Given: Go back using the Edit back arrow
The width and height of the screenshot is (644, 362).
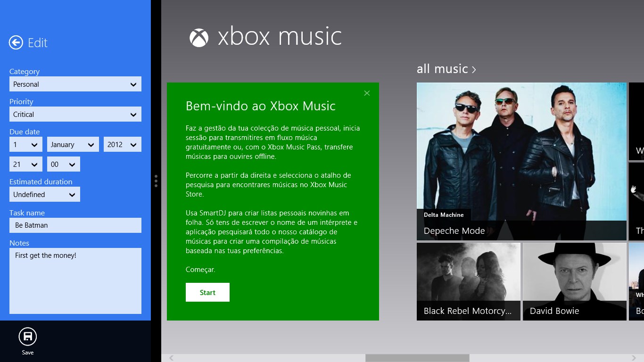Looking at the screenshot, I should (16, 43).
